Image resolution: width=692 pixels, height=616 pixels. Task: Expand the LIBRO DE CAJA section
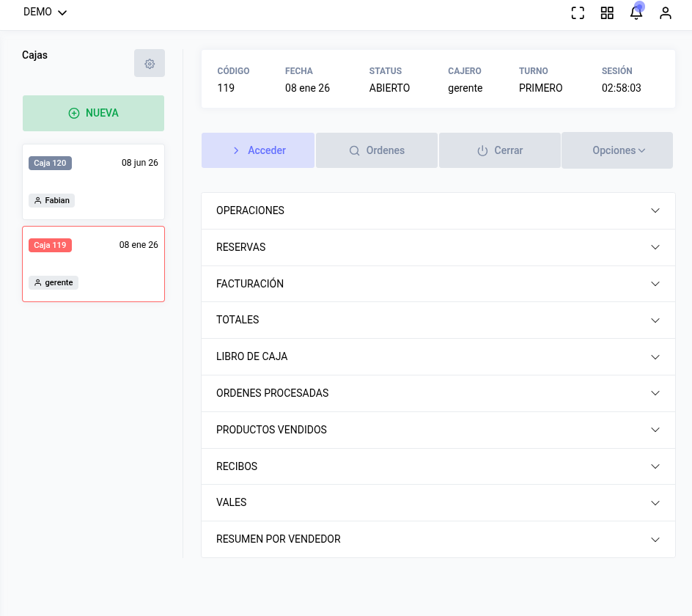pyautogui.click(x=438, y=357)
